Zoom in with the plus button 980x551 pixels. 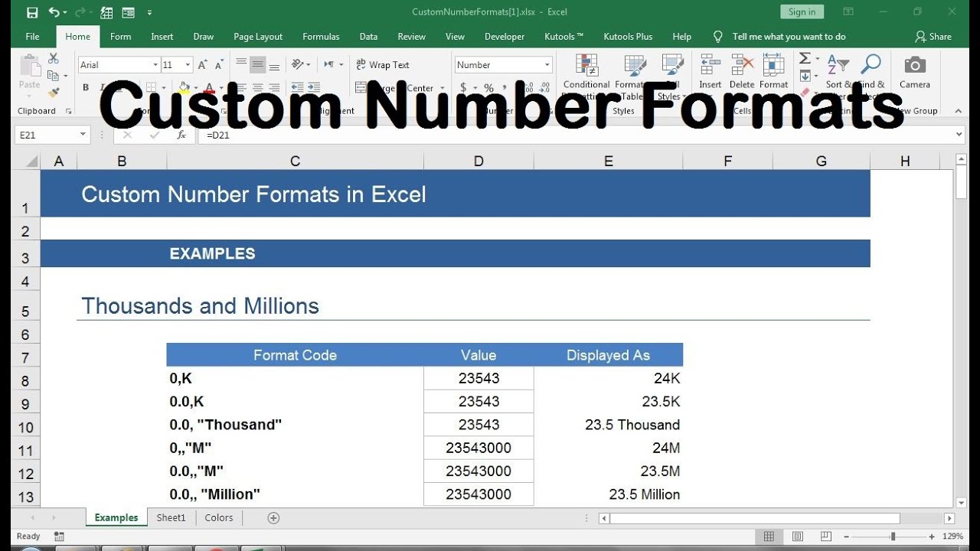coord(932,536)
